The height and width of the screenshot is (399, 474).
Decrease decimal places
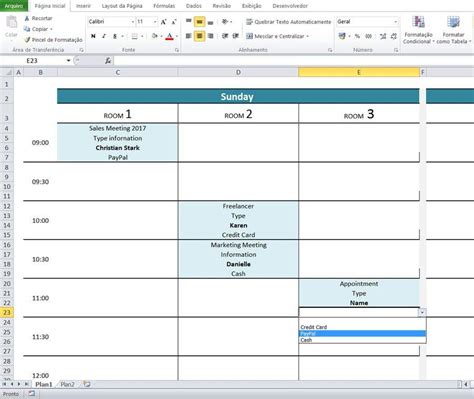pyautogui.click(x=394, y=36)
